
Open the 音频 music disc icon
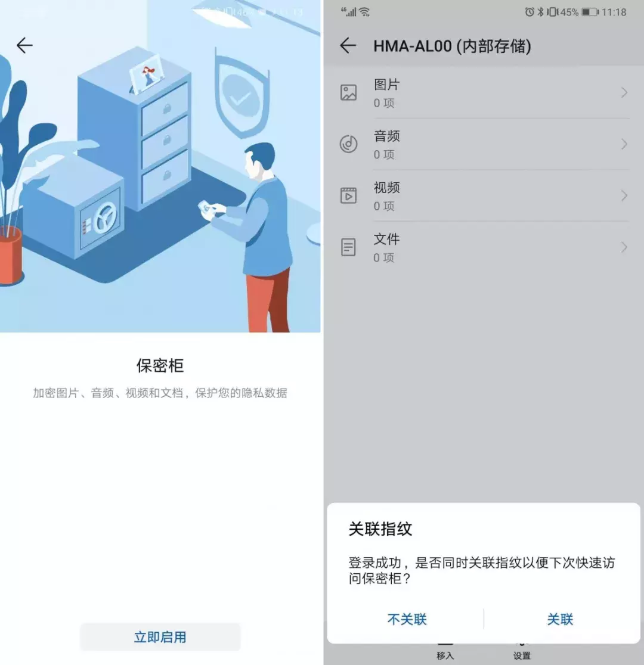tap(348, 144)
